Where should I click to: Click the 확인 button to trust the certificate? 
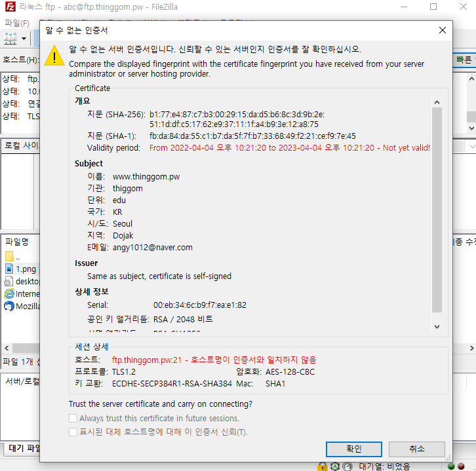pos(353,449)
